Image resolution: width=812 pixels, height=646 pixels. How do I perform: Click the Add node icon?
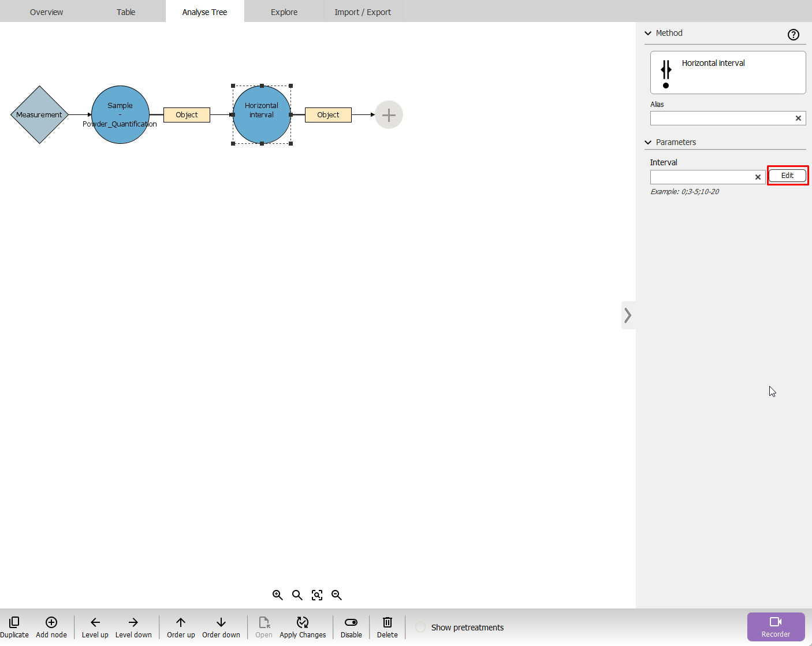[51, 622]
